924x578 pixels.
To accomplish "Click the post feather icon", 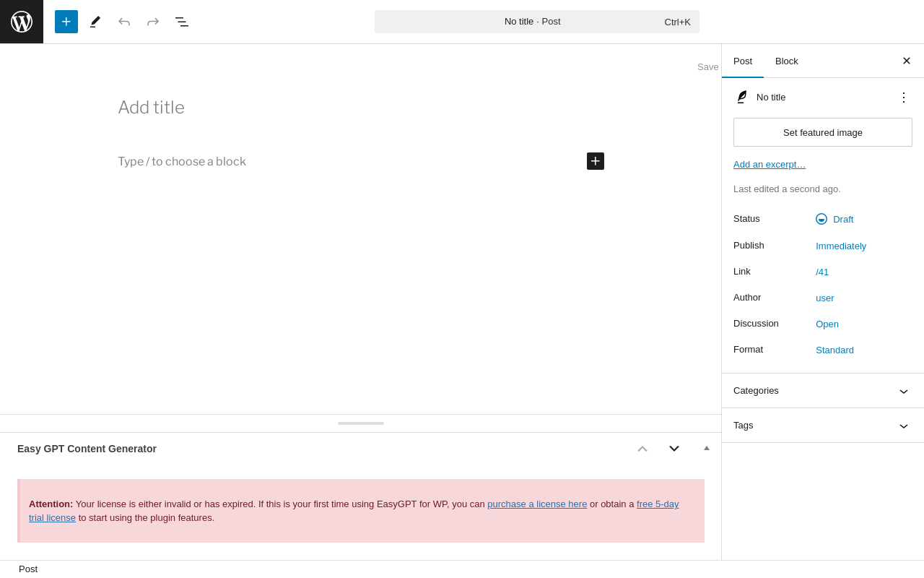I will coord(741,98).
